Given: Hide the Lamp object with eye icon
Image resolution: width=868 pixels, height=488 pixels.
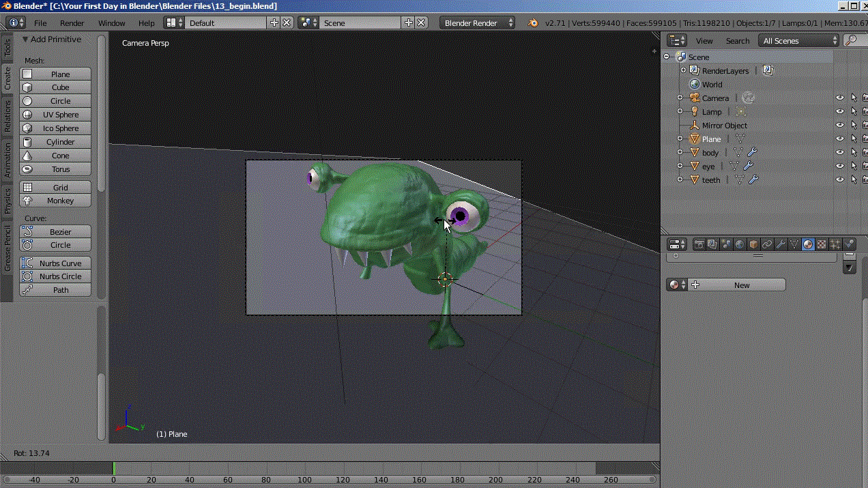Looking at the screenshot, I should [x=840, y=111].
